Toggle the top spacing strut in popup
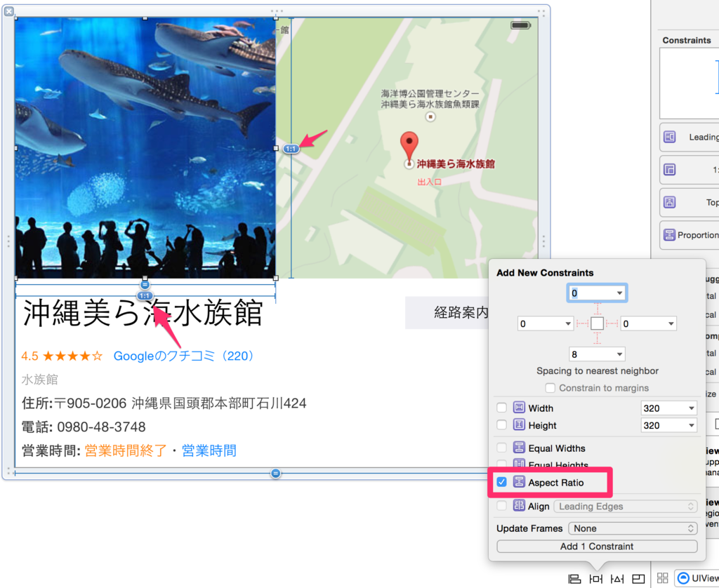Viewport: 719px width, 588px height. click(x=597, y=309)
